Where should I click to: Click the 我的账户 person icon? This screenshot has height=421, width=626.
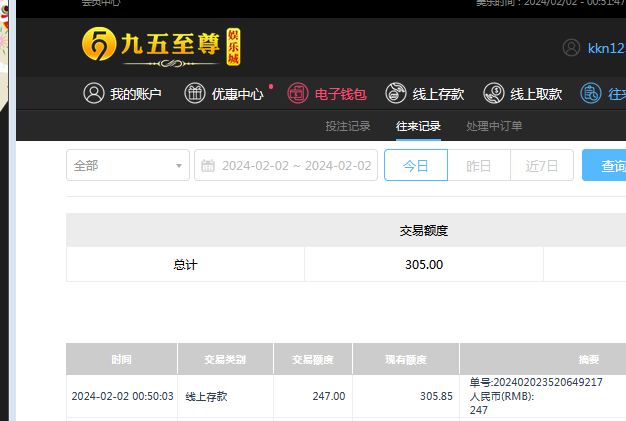pos(94,94)
